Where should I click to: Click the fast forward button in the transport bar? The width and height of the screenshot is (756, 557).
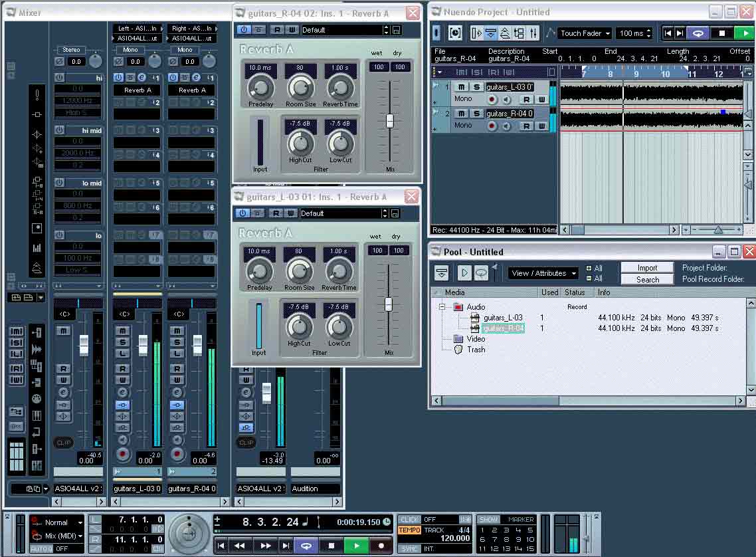[x=265, y=546]
